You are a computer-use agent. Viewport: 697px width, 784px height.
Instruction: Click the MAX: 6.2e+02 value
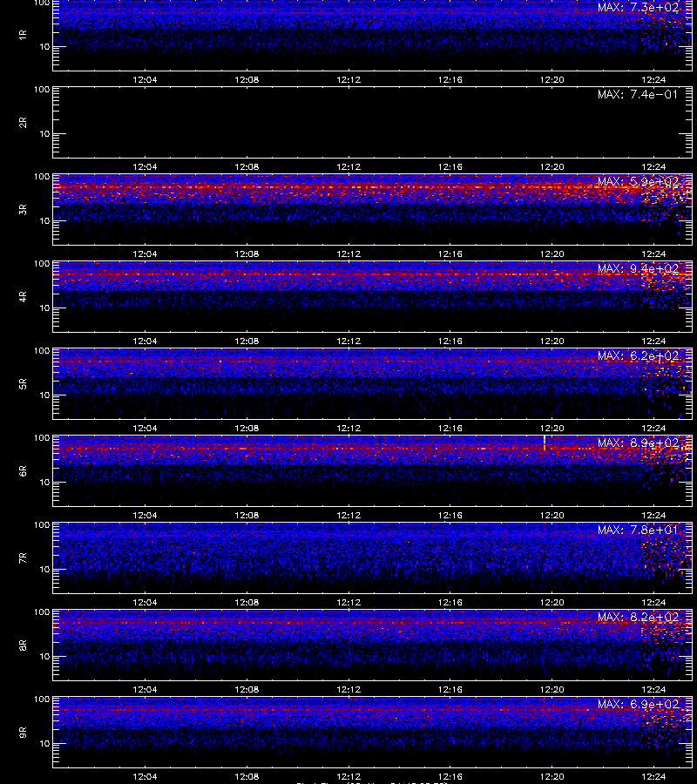pos(638,356)
